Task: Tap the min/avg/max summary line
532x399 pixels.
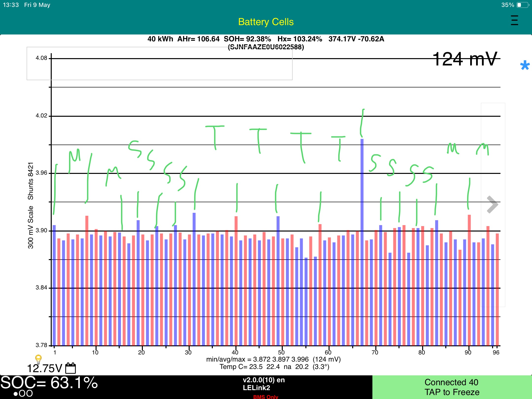Action: click(273, 359)
